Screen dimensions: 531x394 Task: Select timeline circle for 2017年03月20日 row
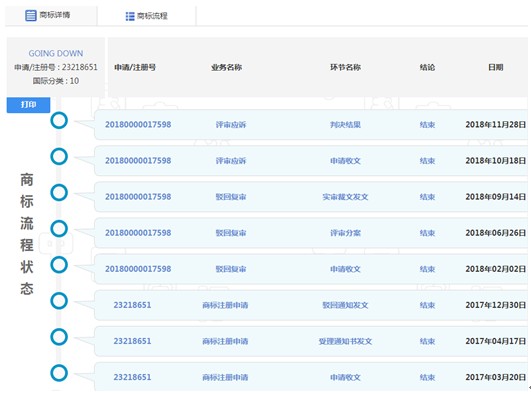point(59,373)
